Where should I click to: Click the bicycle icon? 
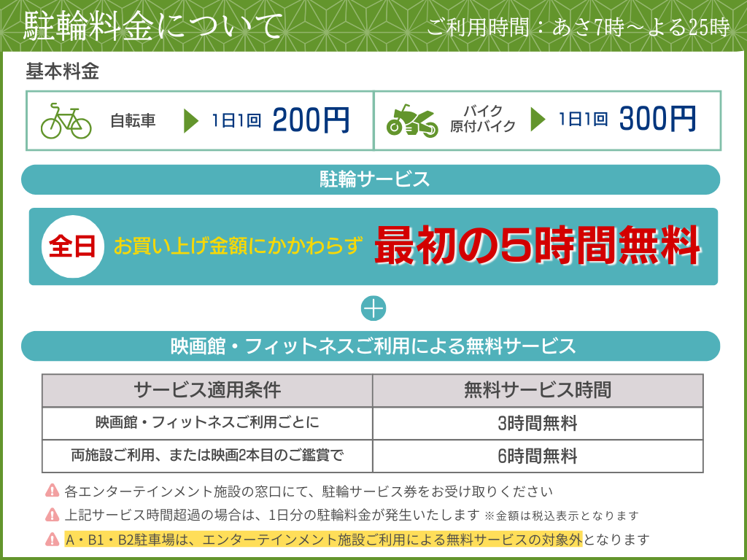pos(66,121)
